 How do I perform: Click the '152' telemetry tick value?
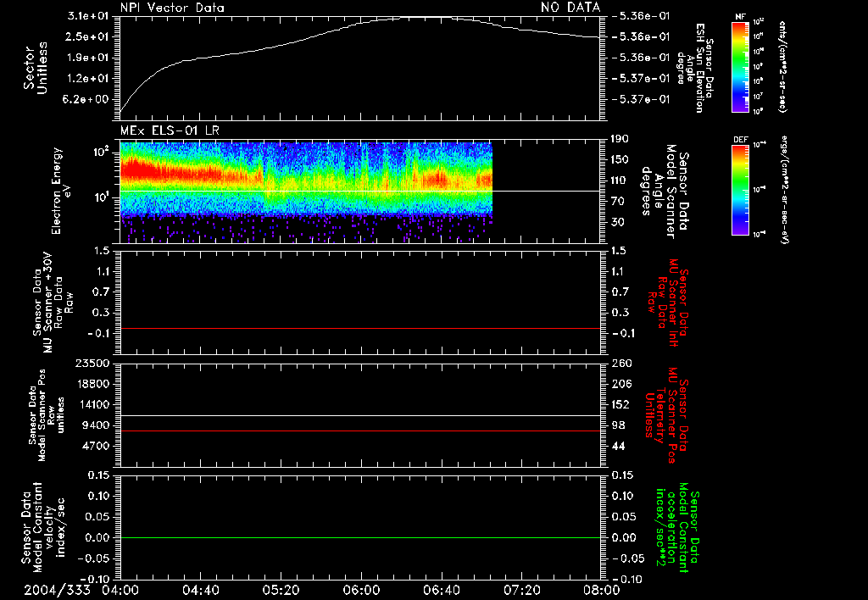tap(621, 404)
